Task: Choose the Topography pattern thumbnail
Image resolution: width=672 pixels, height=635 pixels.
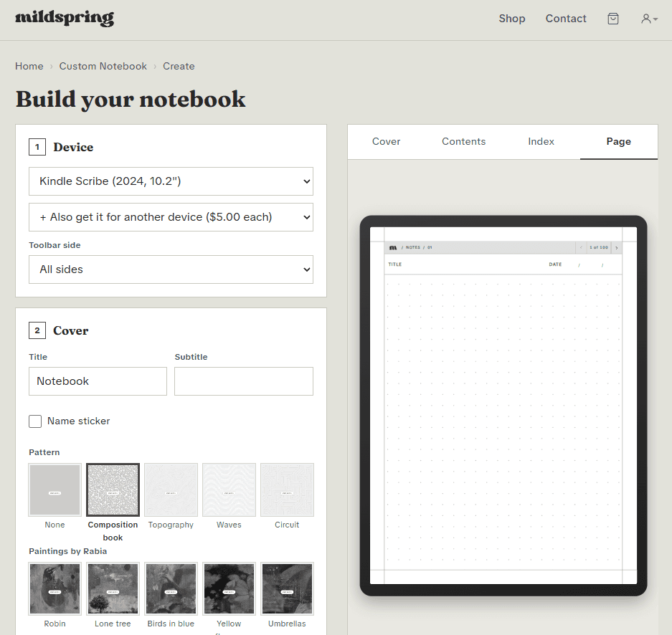Action: tap(171, 490)
